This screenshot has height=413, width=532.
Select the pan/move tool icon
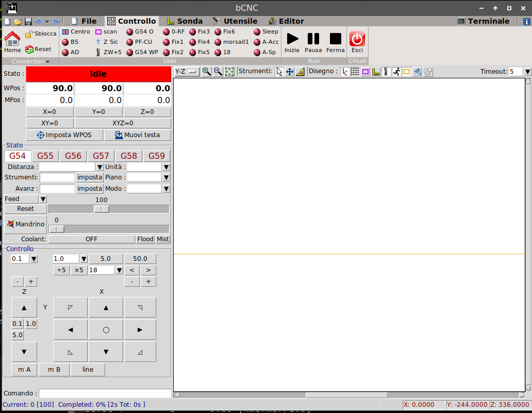pyautogui.click(x=290, y=72)
